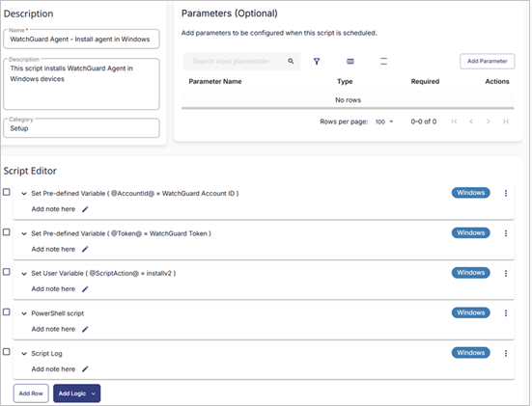Viewport: 532px width, 406px height.
Task: Select checkbox for AccountId variable row
Action: coord(7,192)
